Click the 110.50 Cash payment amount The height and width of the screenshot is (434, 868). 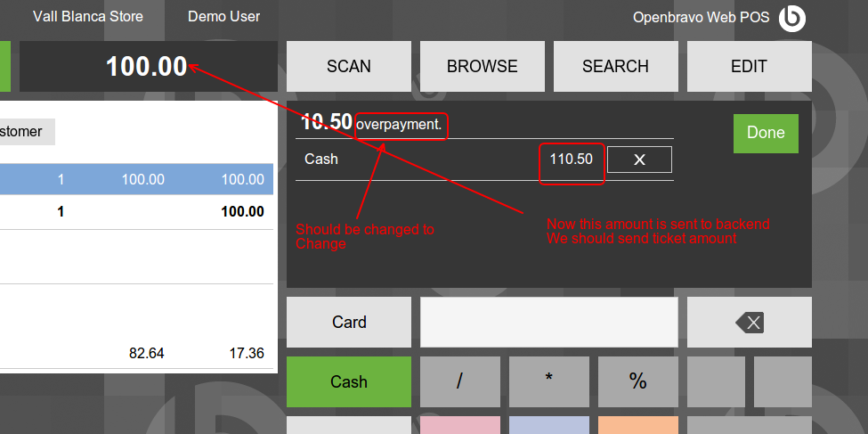[571, 160]
